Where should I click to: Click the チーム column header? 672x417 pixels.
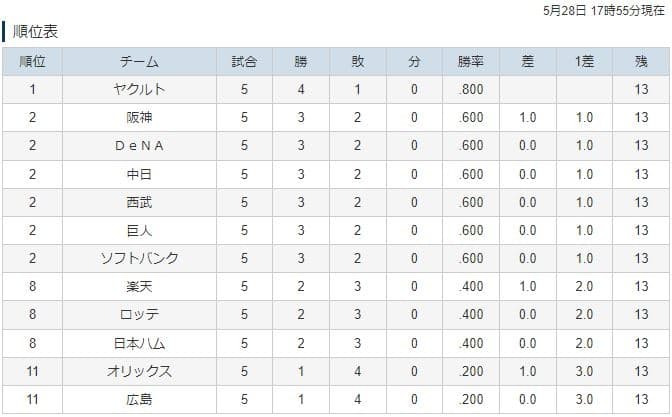coord(139,62)
